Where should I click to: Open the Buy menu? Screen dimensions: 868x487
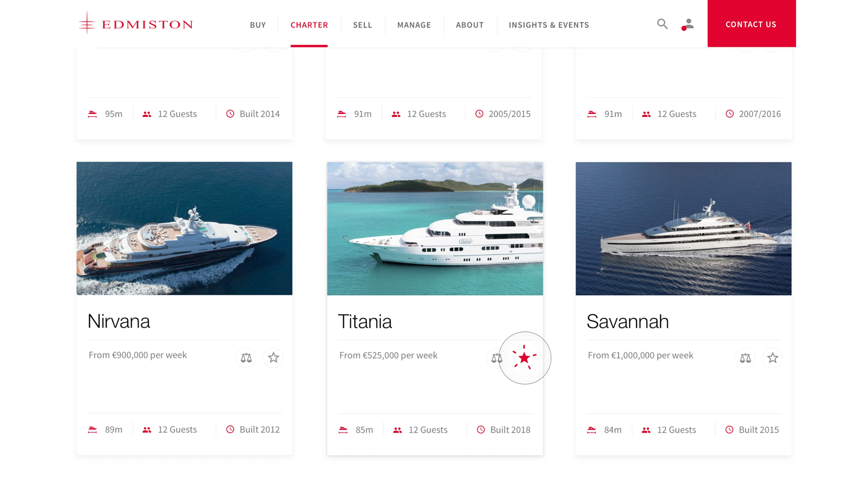(x=258, y=25)
